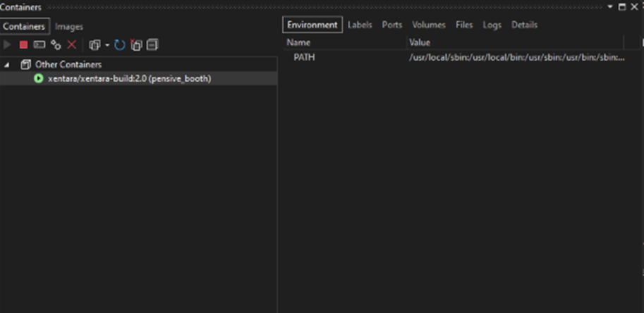Open the Logs tab
Viewport: 644px width, 313px height.
pyautogui.click(x=492, y=25)
